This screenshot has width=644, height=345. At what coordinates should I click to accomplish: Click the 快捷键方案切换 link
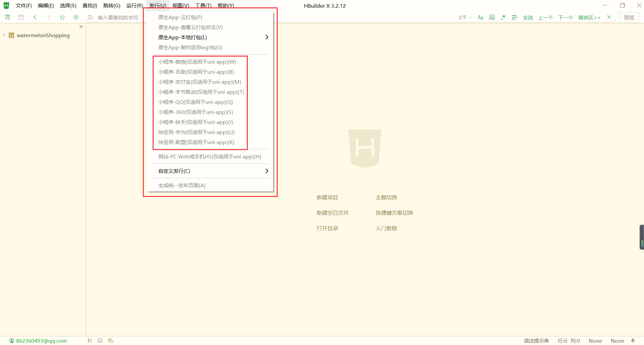(x=394, y=213)
